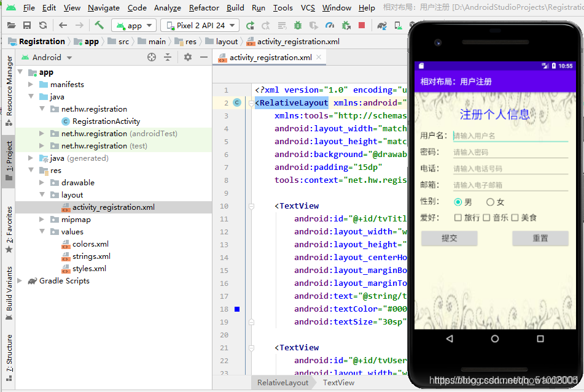Open the Refactor menu

point(204,8)
